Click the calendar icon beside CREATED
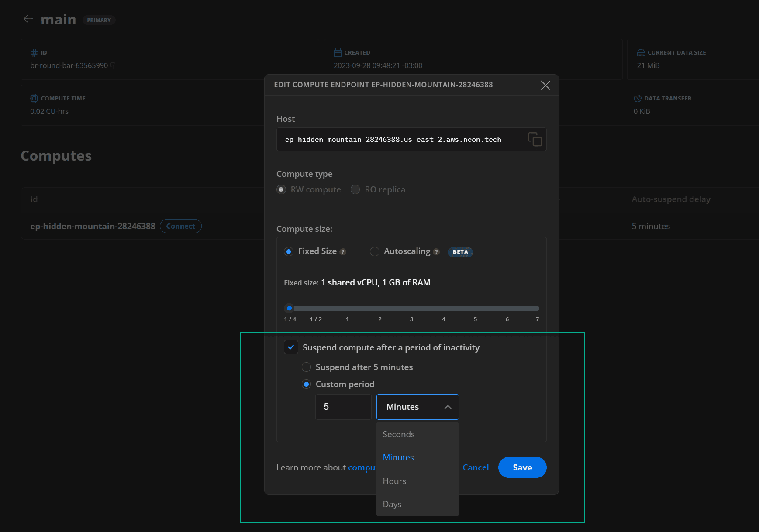This screenshot has height=532, width=759. point(338,52)
